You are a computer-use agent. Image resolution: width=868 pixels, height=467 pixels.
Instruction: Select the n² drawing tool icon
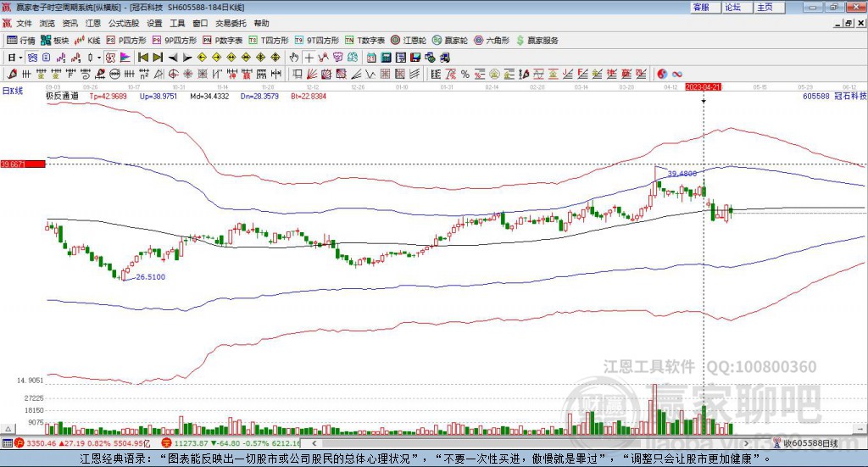coord(143,74)
